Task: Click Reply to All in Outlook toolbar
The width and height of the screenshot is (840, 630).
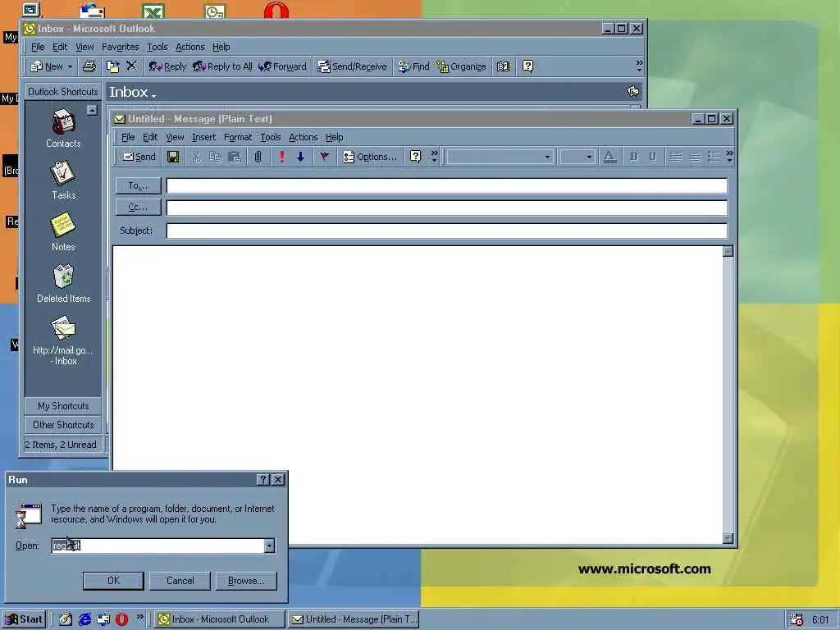Action: tap(222, 66)
